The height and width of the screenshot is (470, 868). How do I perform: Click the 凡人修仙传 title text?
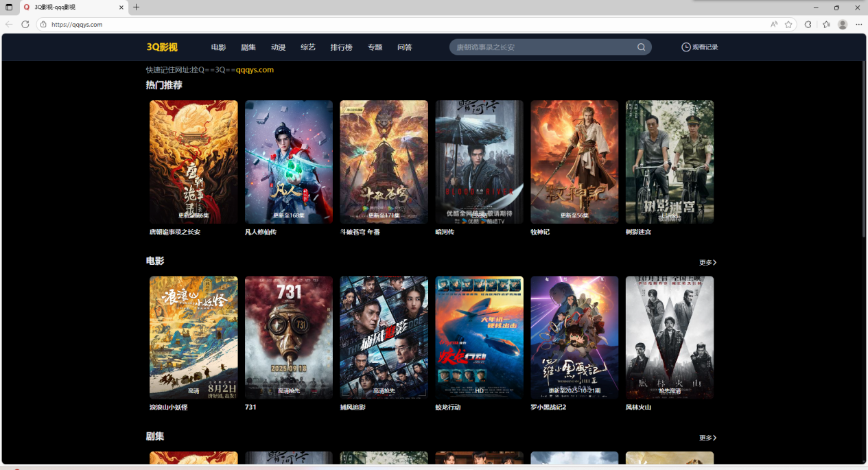point(261,232)
